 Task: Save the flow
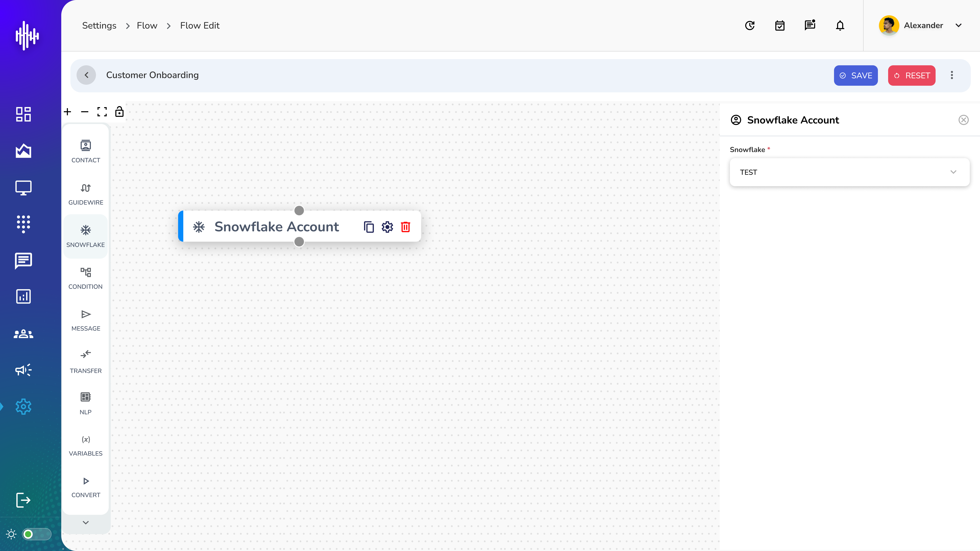pyautogui.click(x=856, y=75)
